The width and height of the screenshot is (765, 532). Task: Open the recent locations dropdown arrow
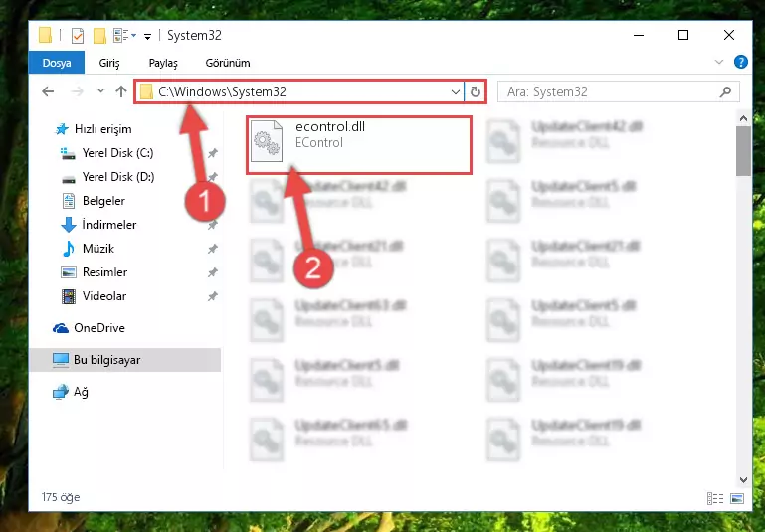point(100,91)
